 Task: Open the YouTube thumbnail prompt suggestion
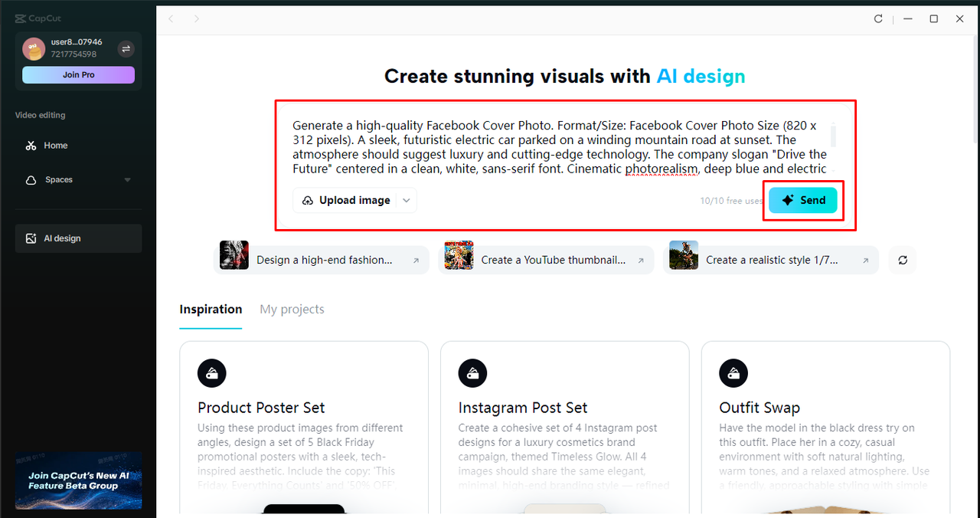click(545, 261)
